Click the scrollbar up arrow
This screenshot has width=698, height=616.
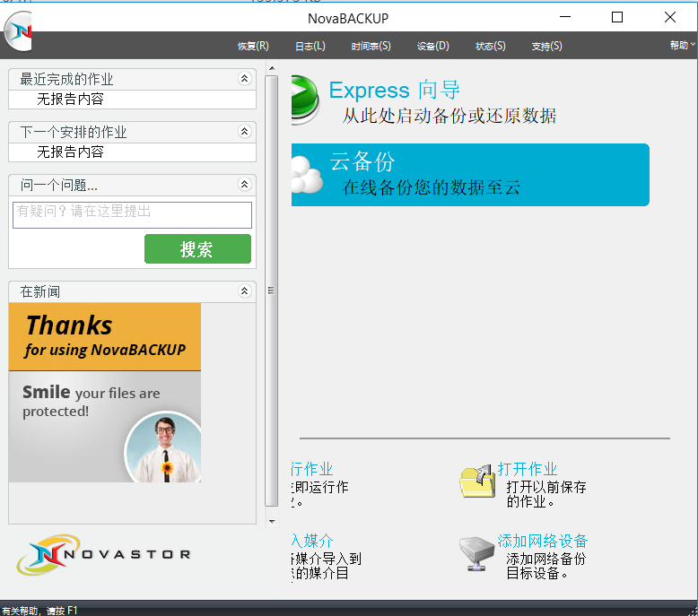[272, 68]
